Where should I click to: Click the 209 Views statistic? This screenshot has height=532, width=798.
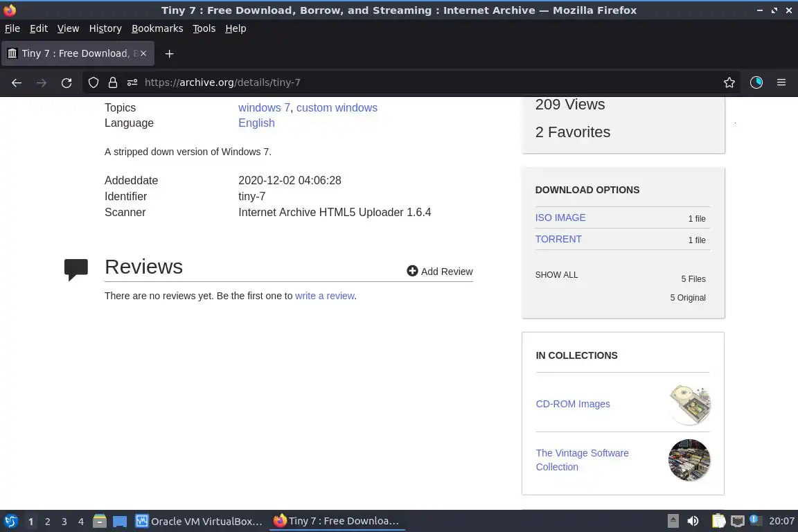tap(570, 105)
